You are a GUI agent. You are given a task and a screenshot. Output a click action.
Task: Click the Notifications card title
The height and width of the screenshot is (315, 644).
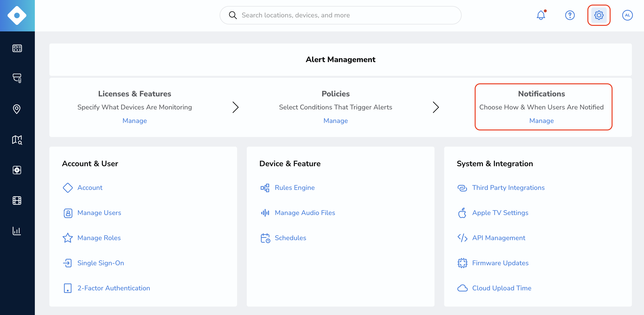(x=541, y=94)
